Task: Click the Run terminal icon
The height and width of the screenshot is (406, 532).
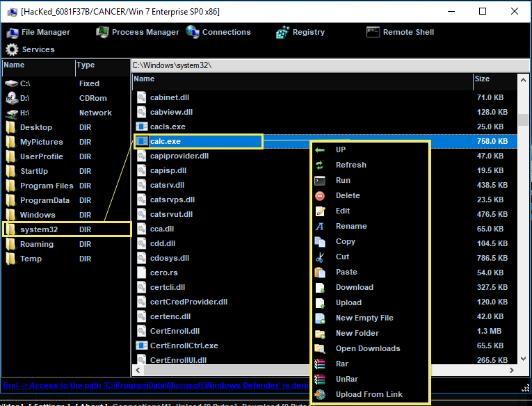Action: click(320, 181)
